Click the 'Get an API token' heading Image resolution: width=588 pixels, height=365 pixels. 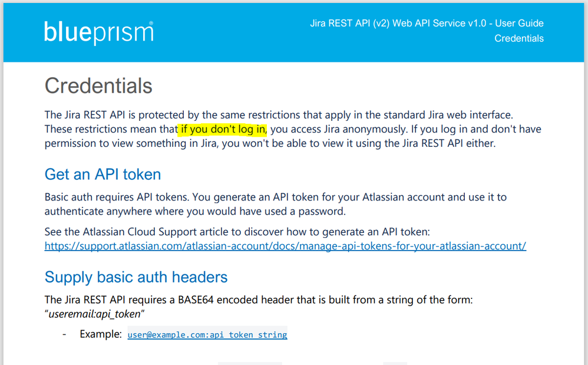(103, 175)
